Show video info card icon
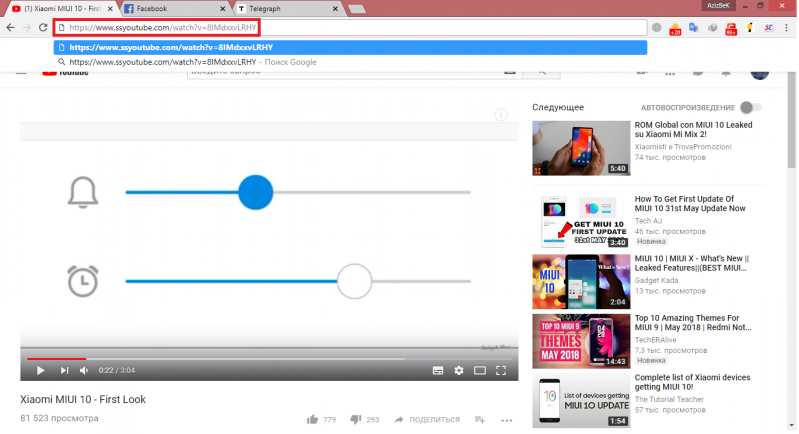 tap(501, 115)
